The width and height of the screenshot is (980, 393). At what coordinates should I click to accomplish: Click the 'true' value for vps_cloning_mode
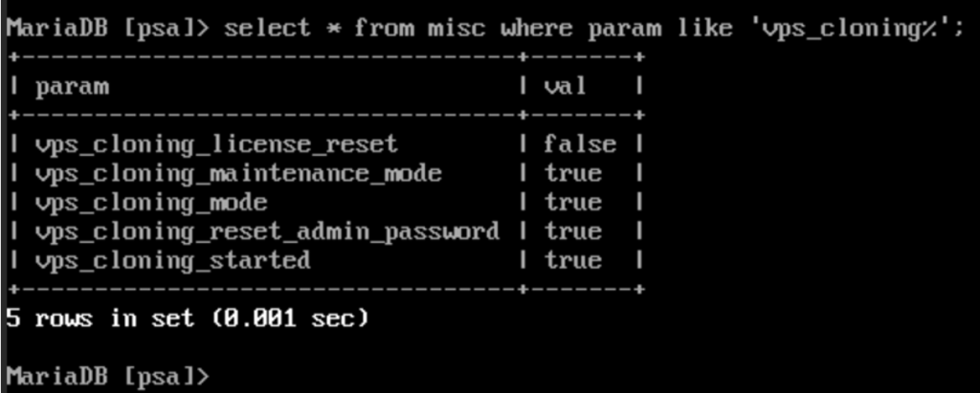click(572, 203)
